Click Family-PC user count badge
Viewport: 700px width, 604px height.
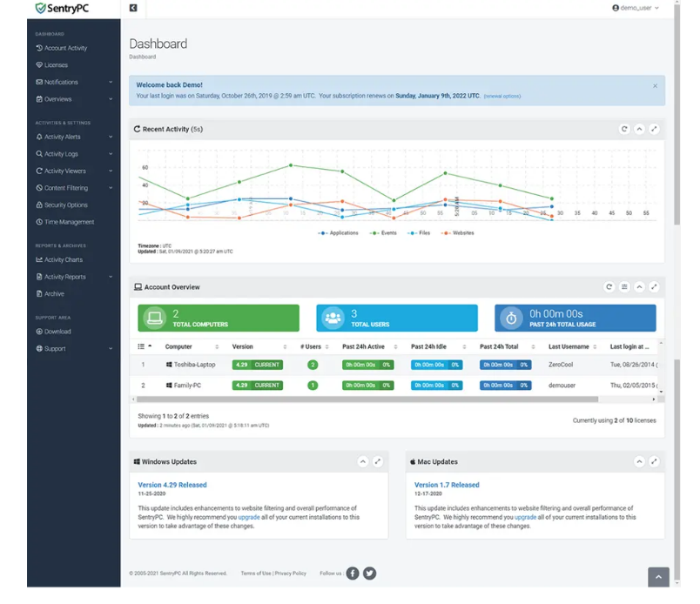[313, 386]
